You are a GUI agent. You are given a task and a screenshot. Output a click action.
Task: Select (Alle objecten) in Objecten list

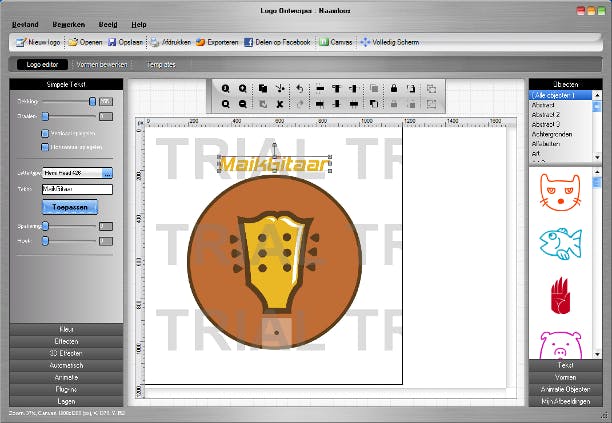560,95
